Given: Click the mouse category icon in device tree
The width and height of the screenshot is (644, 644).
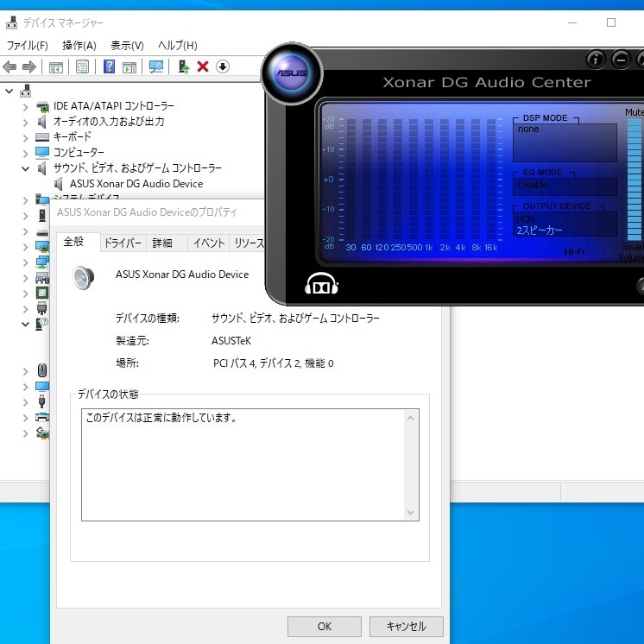Looking at the screenshot, I should (42, 370).
